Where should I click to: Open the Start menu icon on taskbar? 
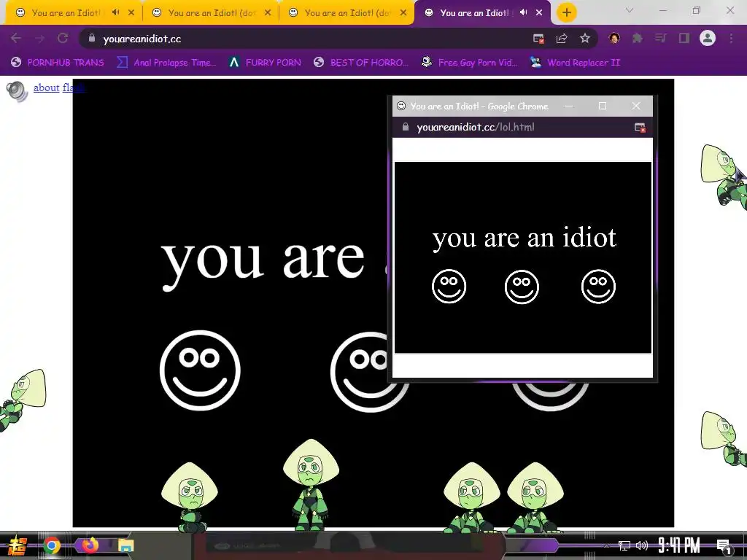pyautogui.click(x=18, y=545)
